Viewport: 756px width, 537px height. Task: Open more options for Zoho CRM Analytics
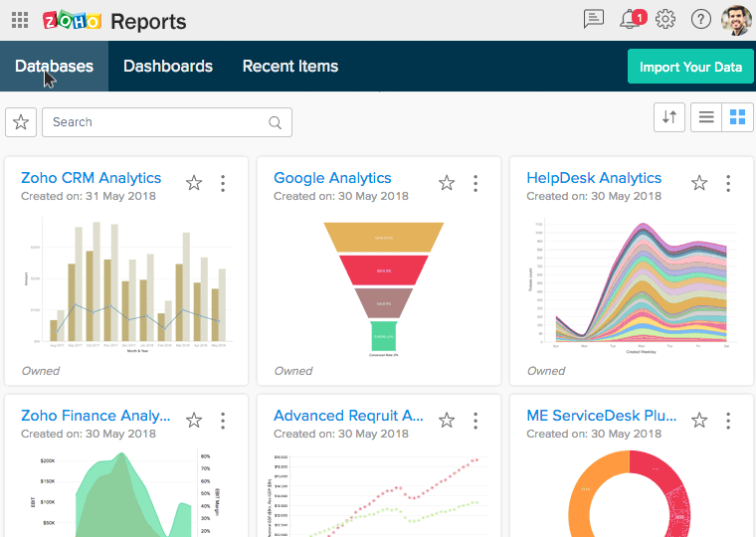coord(223,183)
